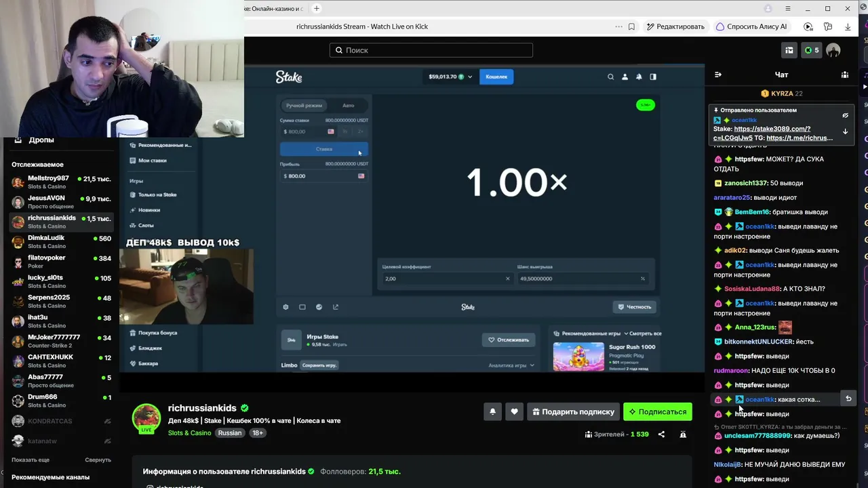
Task: Report the stream using the alert icon
Action: click(x=683, y=434)
